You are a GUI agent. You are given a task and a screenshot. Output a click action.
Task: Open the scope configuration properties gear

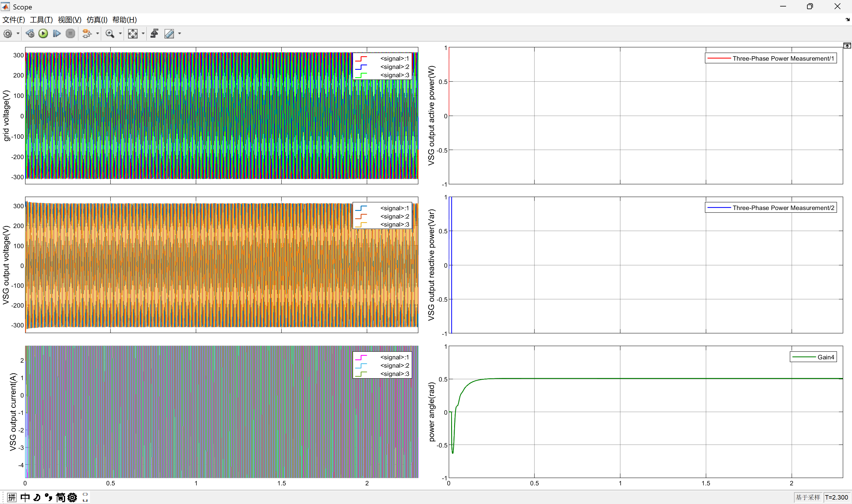[7, 34]
